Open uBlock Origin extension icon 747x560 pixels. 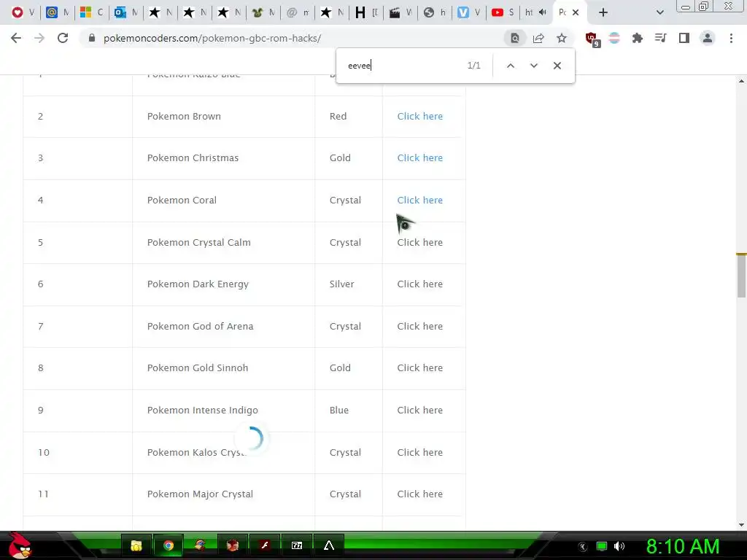point(592,39)
